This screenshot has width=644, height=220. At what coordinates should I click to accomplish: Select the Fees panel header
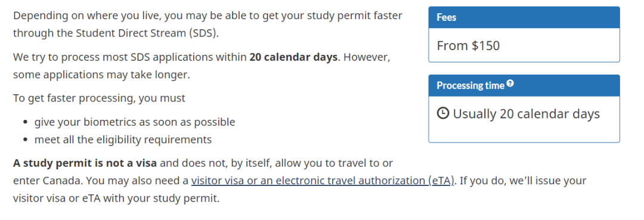(524, 18)
